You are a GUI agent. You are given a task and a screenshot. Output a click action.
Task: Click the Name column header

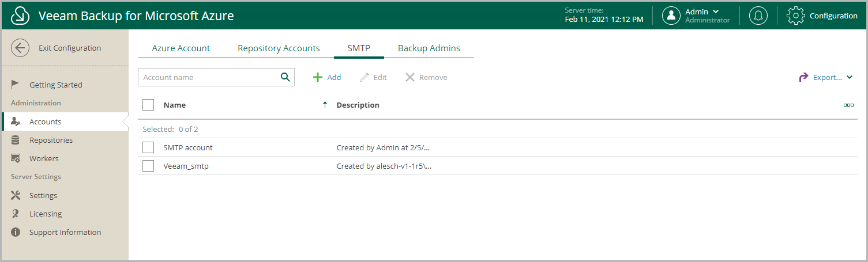175,105
